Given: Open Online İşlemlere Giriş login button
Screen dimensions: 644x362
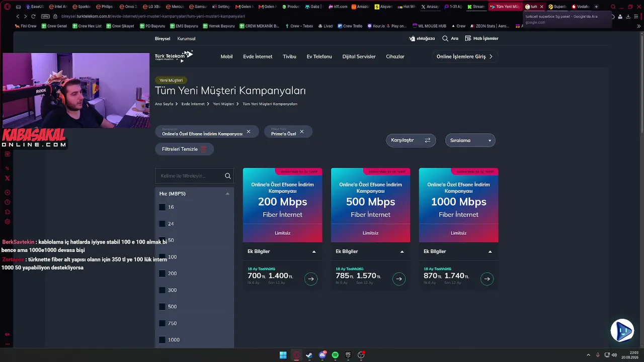Looking at the screenshot, I should [465, 56].
